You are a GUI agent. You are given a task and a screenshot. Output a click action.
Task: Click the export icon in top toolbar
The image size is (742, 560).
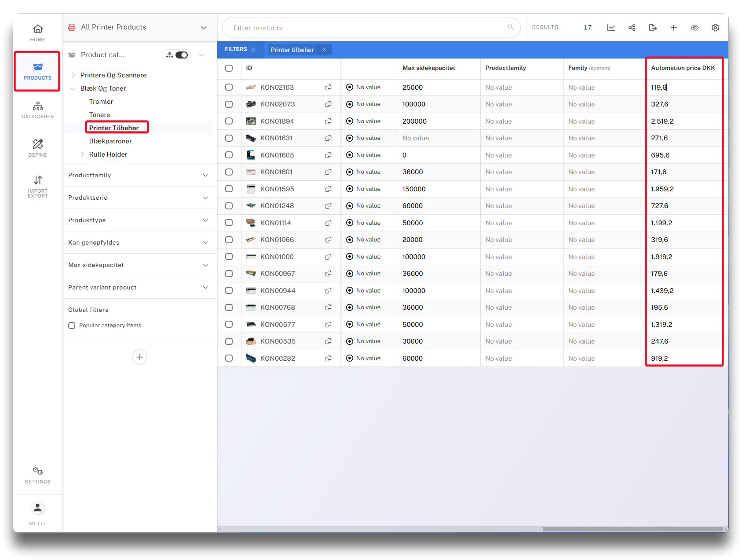(x=653, y=28)
